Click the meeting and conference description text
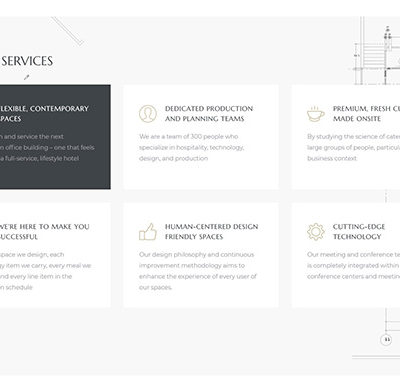 click(353, 266)
